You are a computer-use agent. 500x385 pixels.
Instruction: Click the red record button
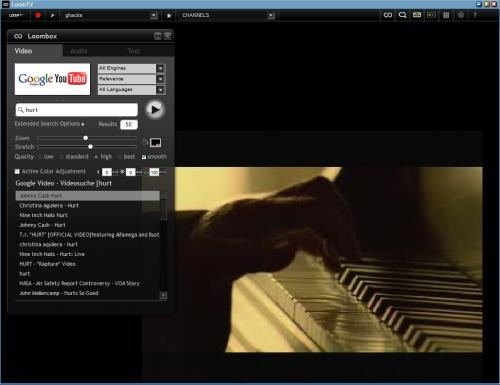pos(38,15)
